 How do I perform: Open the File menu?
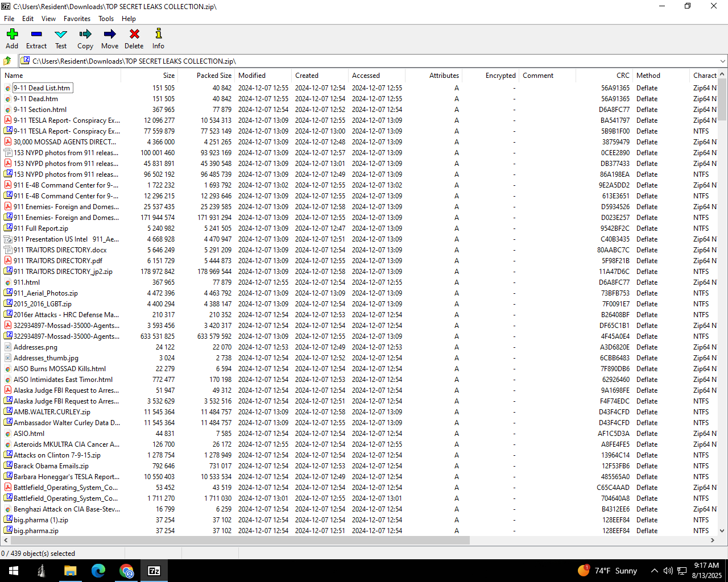9,19
